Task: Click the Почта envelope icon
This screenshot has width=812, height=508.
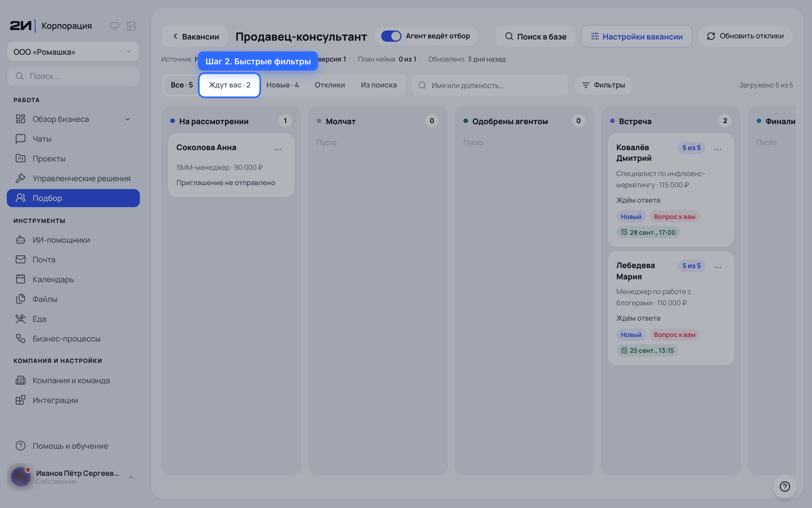Action: tap(21, 260)
